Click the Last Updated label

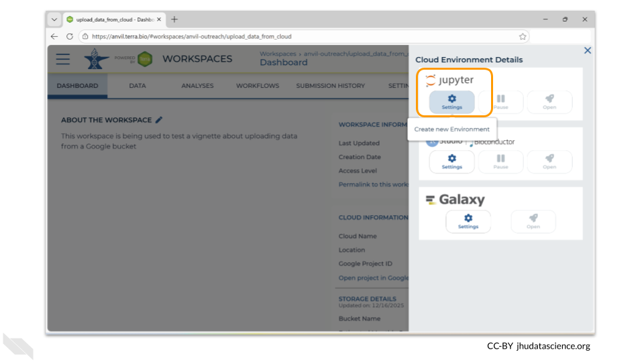(358, 143)
